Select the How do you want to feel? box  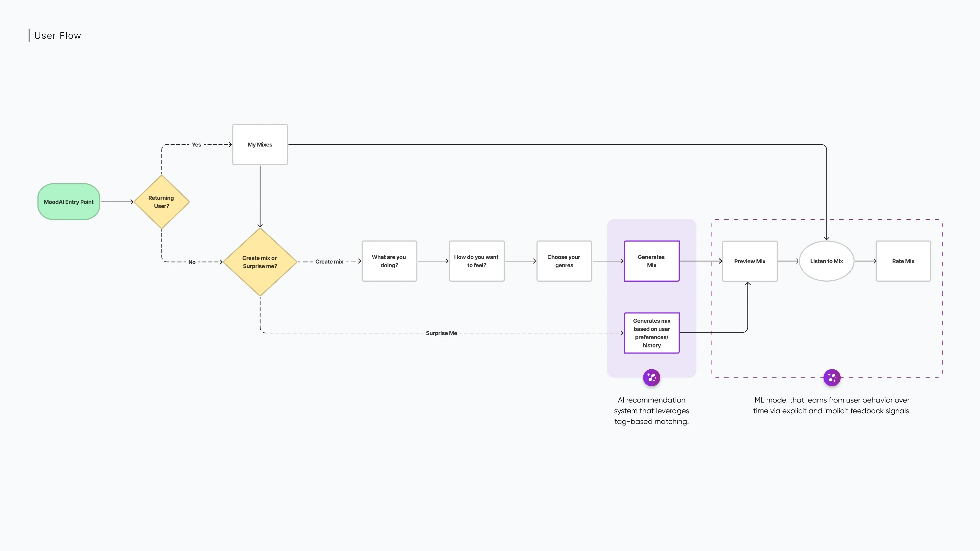477,261
